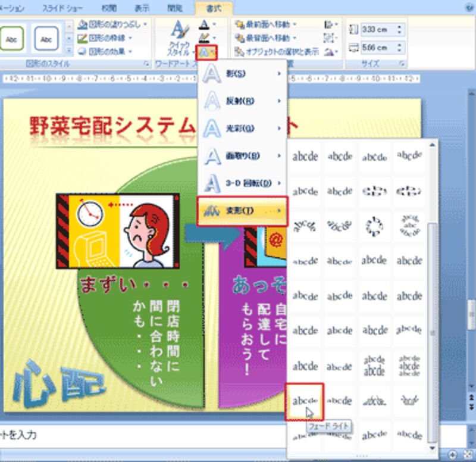The height and width of the screenshot is (462, 476).
Task: Click Shape Fill (図形の塗りつぶし) paint bucket
Action: 83,24
